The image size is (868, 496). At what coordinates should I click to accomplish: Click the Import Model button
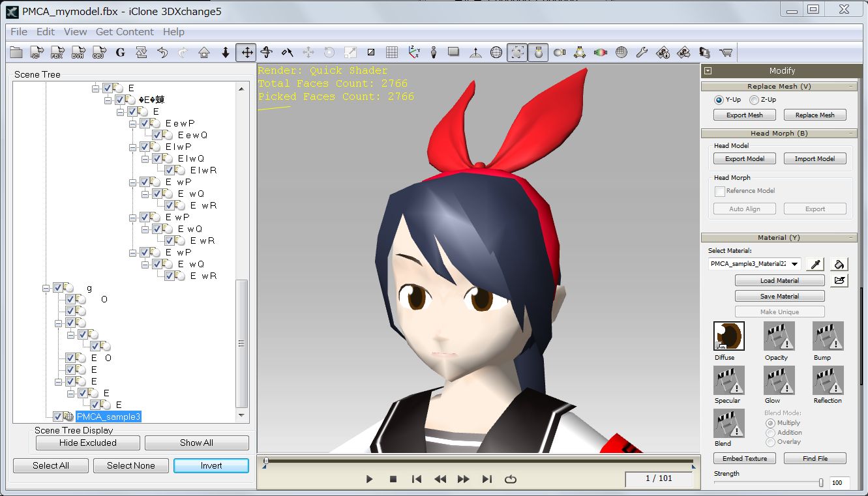click(x=815, y=158)
